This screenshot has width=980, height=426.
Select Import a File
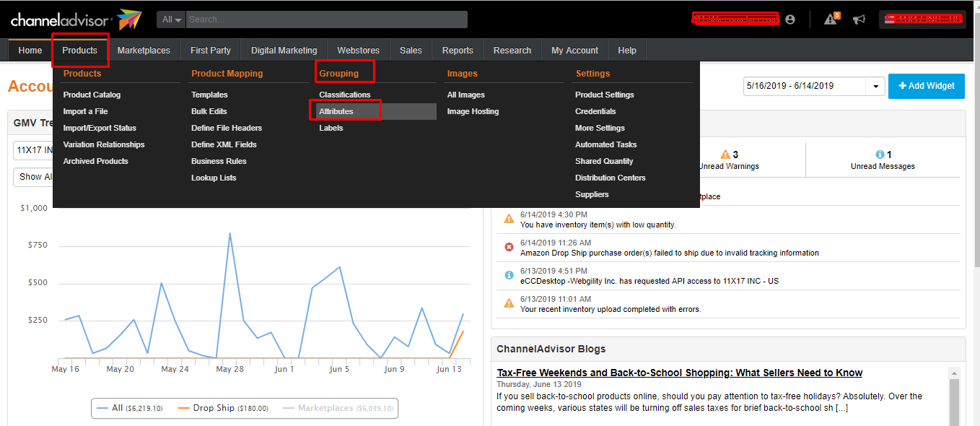tap(85, 111)
